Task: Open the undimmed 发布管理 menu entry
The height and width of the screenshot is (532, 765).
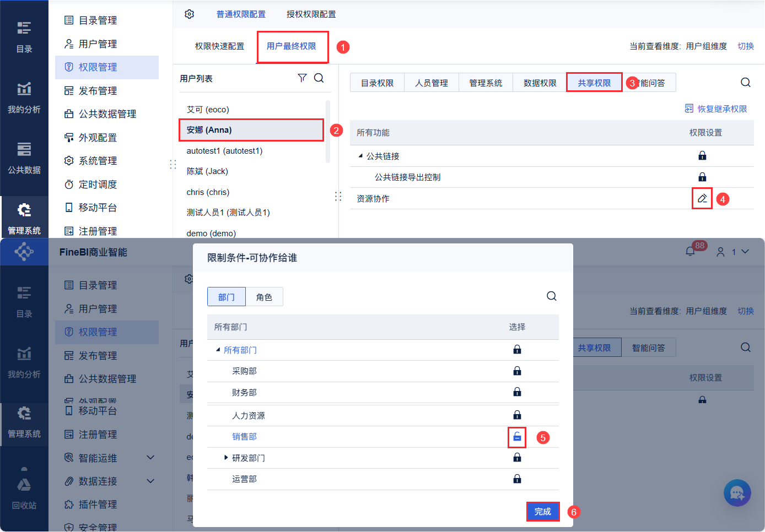Action: click(x=107, y=91)
